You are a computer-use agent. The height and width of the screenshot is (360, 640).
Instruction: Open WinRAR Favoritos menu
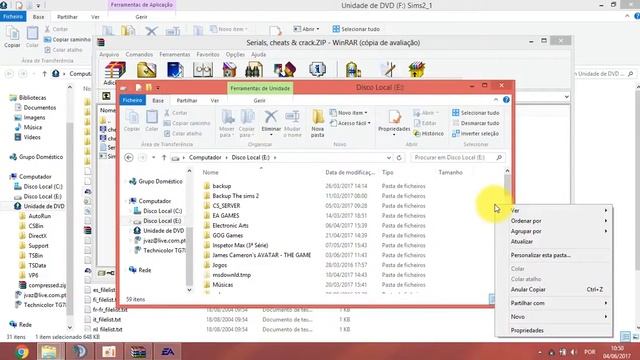click(208, 54)
